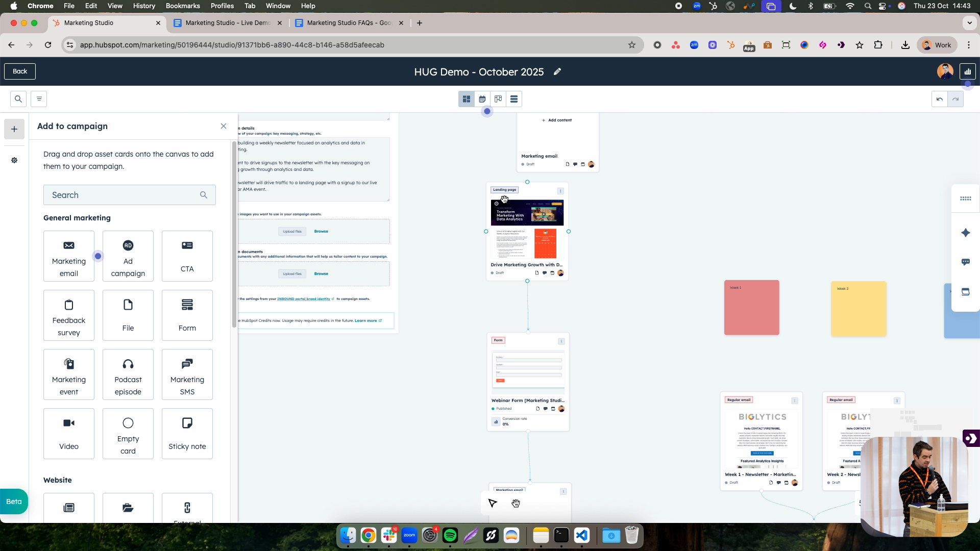Open the board/kanban view

pyautogui.click(x=498, y=99)
